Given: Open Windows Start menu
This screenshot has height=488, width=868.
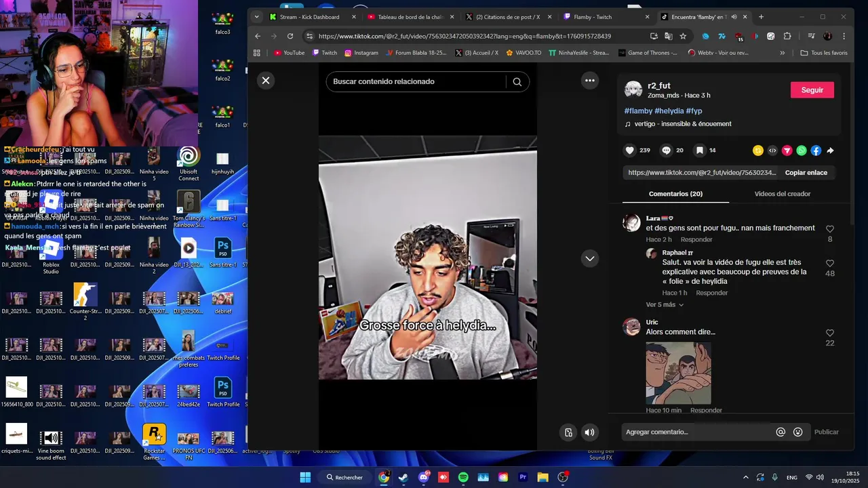Looking at the screenshot, I should [x=305, y=477].
